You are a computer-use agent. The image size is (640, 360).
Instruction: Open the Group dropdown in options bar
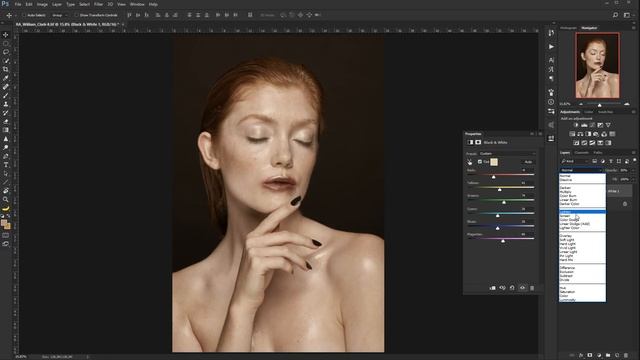click(x=60, y=15)
